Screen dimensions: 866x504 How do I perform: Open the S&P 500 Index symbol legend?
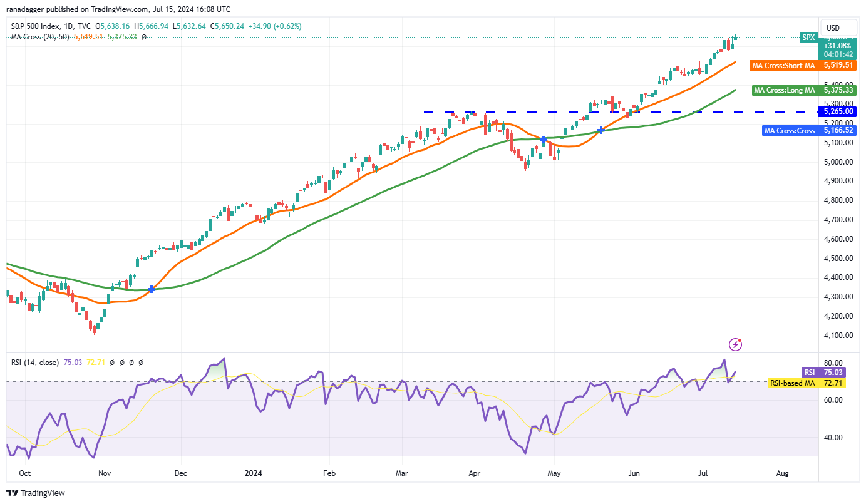pos(48,26)
